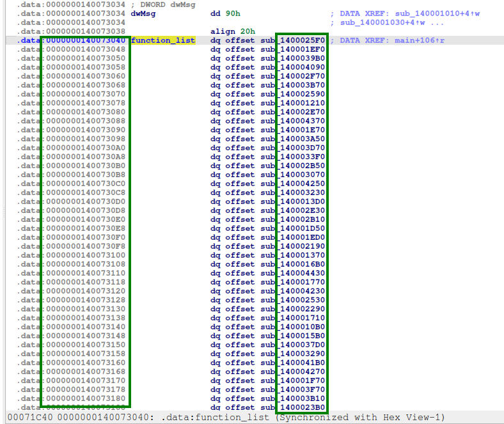The image size is (504, 424).
Task: Open the sub_140001010+4 XREF
Action: click(437, 14)
